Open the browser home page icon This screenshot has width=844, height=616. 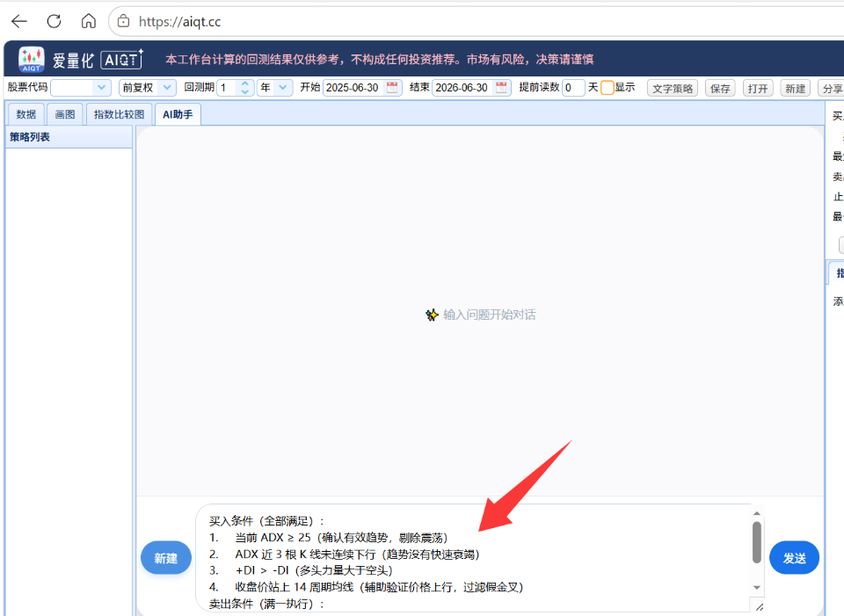(88, 21)
